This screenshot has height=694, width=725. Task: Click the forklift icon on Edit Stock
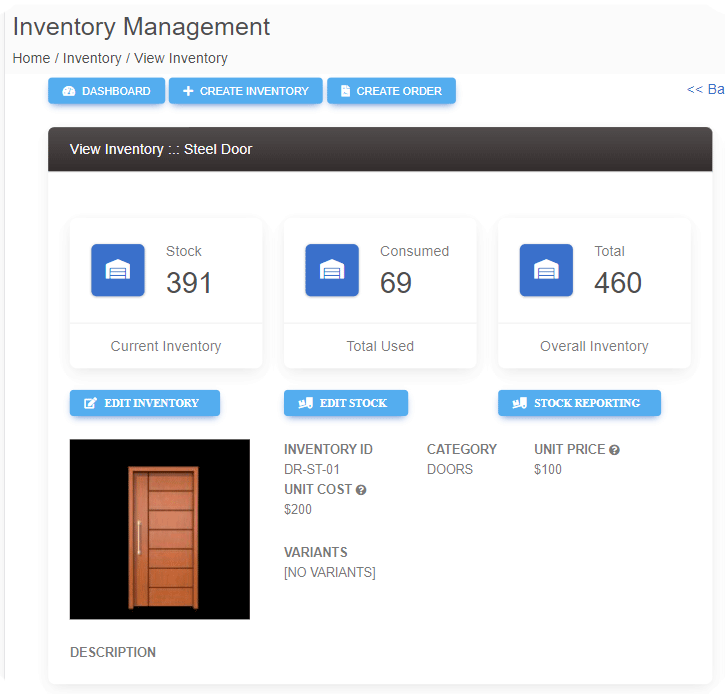(x=306, y=403)
